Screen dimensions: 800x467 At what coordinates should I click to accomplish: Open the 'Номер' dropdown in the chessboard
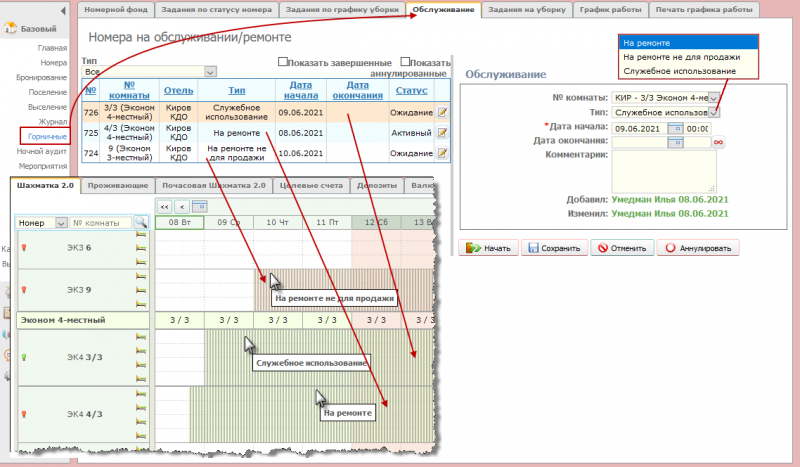61,222
